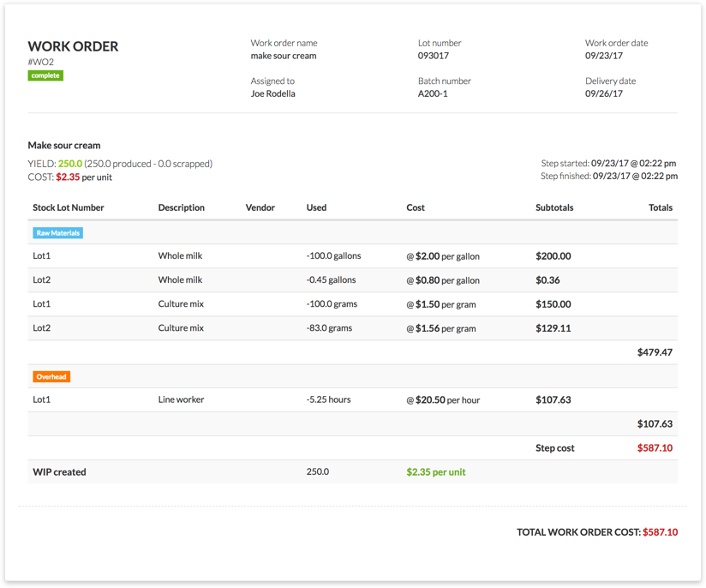Select 'Whole milk' in the $200.00 row
Viewport: 706px width, 588px height.
(180, 256)
